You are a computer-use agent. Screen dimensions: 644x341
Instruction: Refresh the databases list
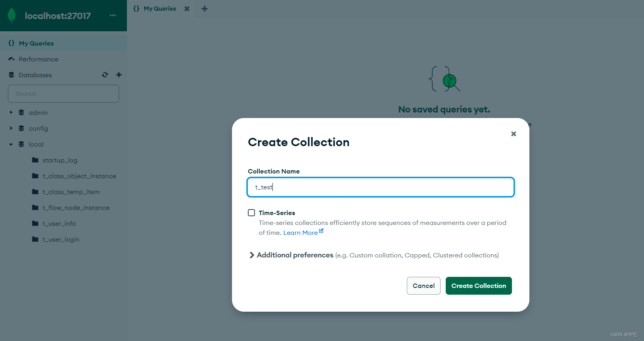point(105,75)
